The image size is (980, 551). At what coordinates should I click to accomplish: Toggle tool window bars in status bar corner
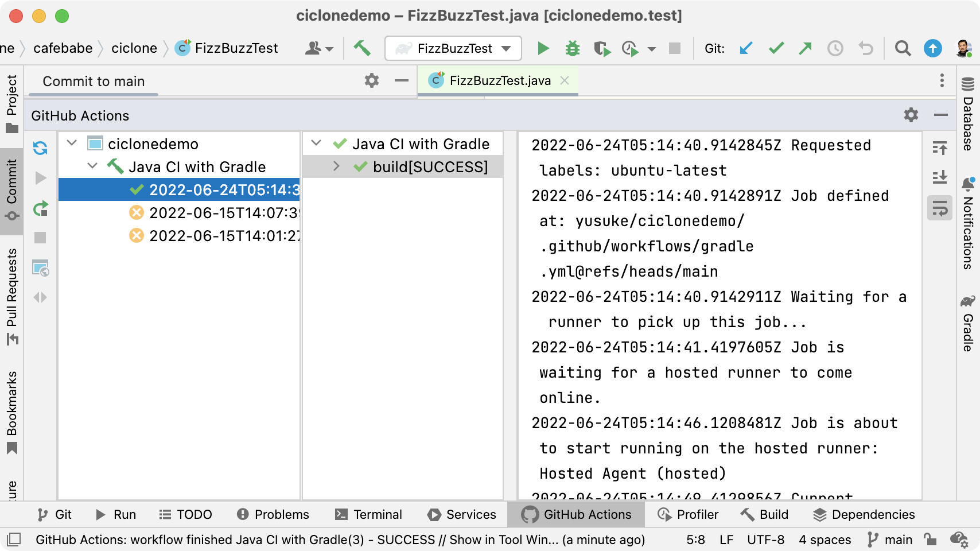[14, 540]
